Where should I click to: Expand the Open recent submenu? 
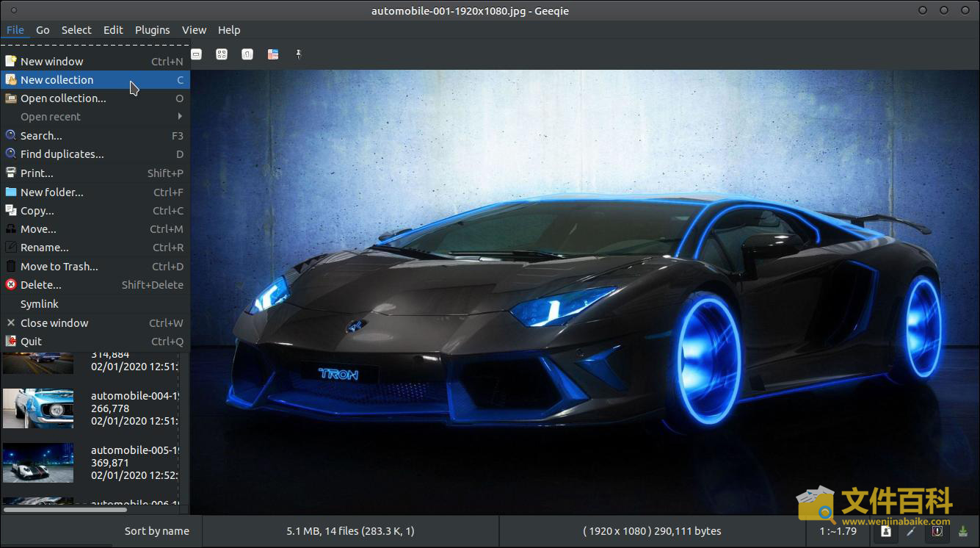[x=95, y=117]
